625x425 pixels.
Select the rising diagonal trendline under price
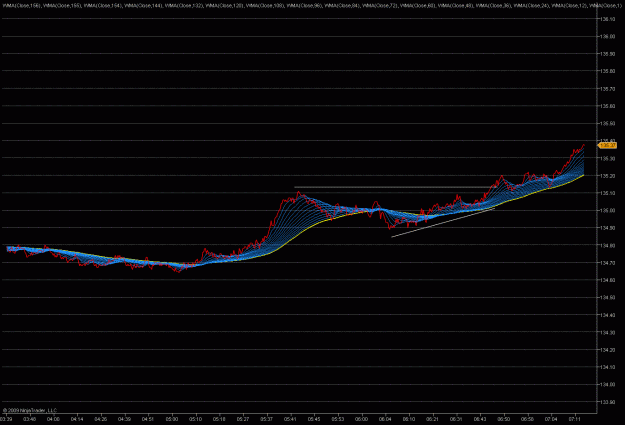[x=443, y=222]
